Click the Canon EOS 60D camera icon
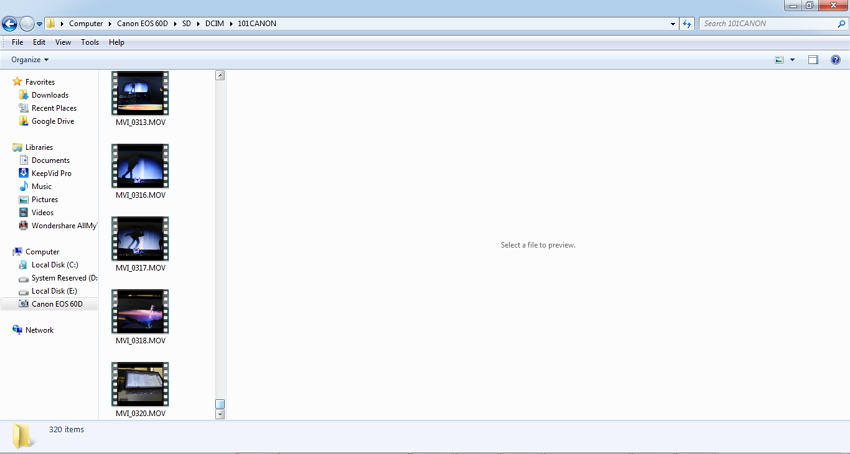The width and height of the screenshot is (850, 454). pos(23,304)
